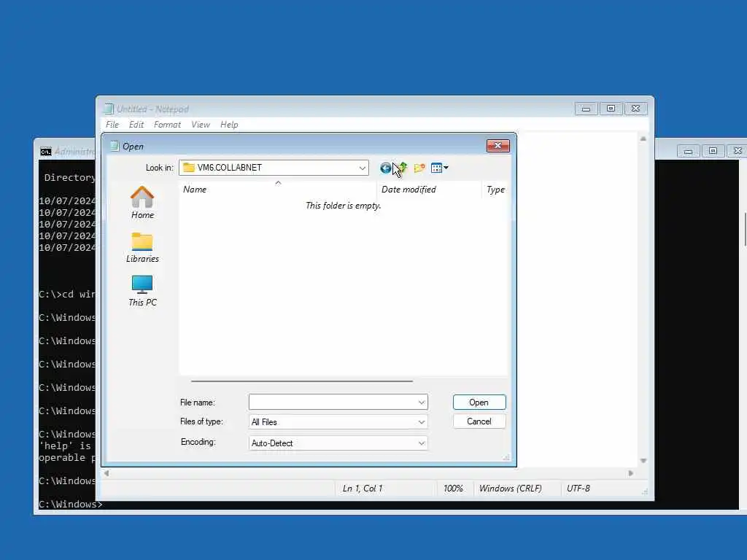Minimize the Command Prompt window
Screen dimensions: 747x560
coord(689,151)
